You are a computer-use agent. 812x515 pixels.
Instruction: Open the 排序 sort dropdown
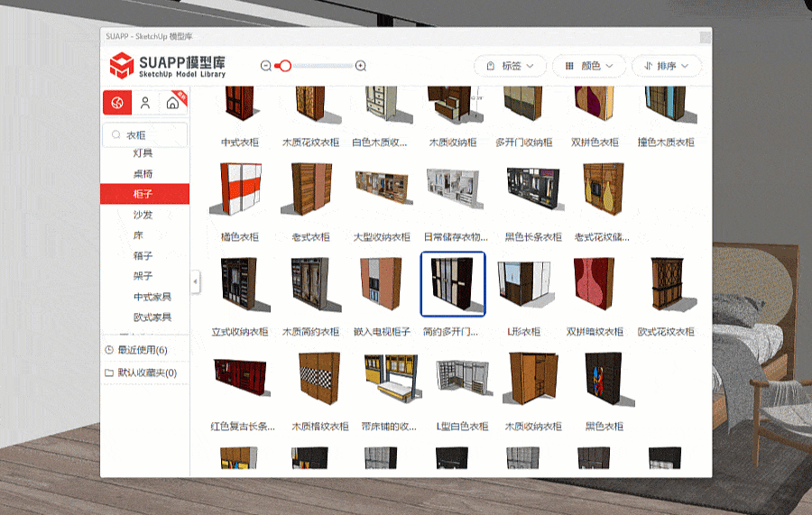(x=667, y=66)
